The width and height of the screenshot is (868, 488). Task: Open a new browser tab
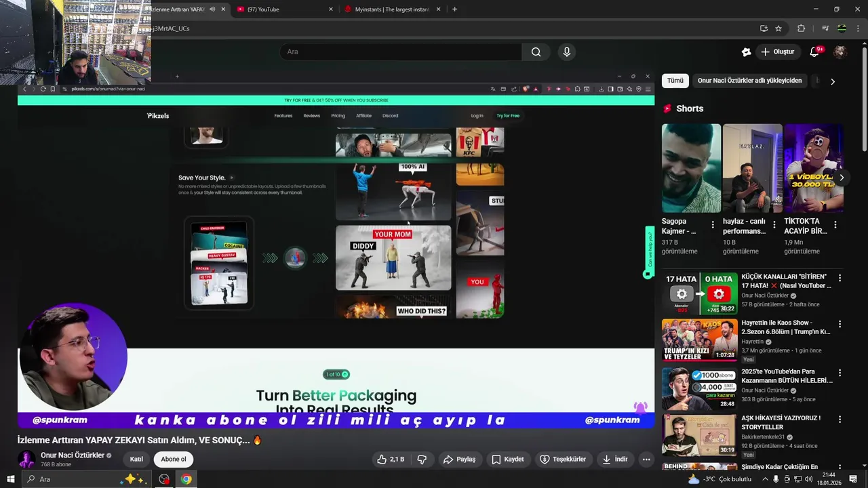point(454,9)
